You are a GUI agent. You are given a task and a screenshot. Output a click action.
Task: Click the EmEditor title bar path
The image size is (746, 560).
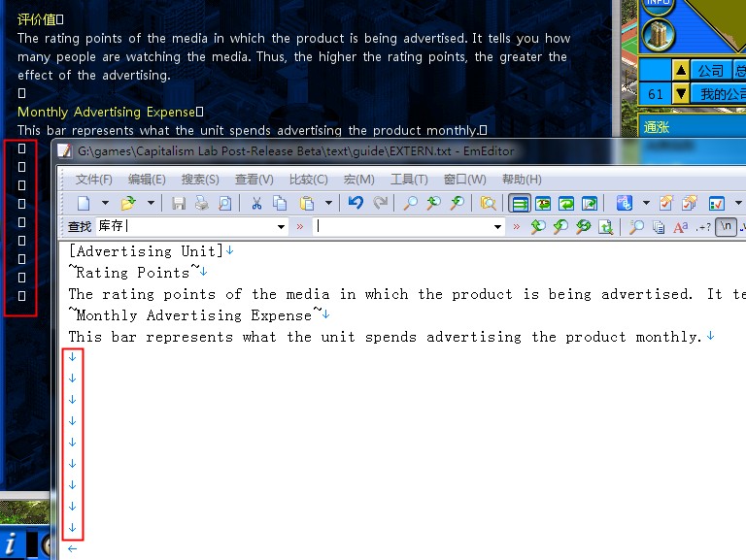(296, 151)
